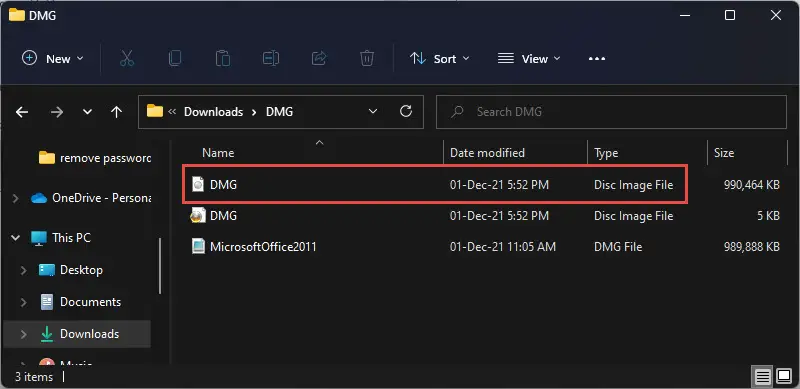
Task: Go up one folder level
Action: (x=116, y=112)
